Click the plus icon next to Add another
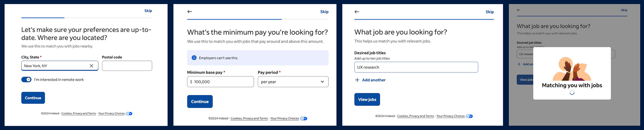Screen dimensions: 644x130 point(357,80)
